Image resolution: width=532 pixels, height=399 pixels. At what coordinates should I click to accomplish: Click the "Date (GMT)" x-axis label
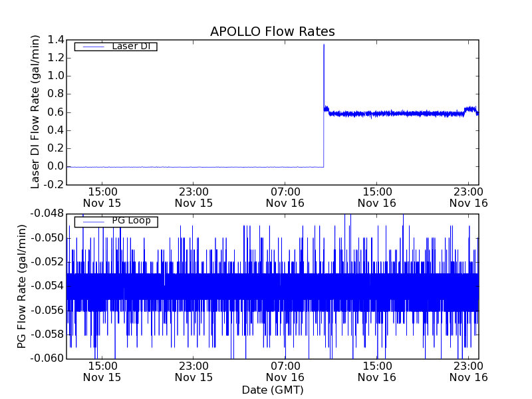pos(272,390)
